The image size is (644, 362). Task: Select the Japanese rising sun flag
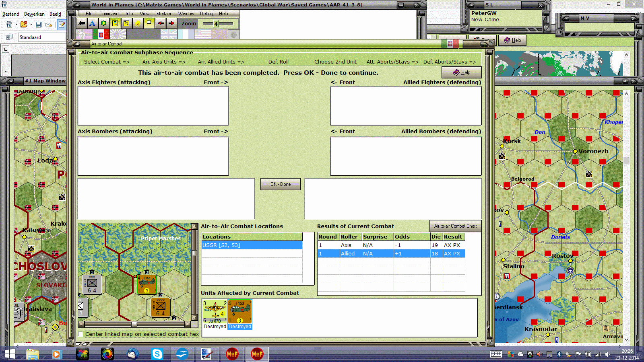coord(118,35)
